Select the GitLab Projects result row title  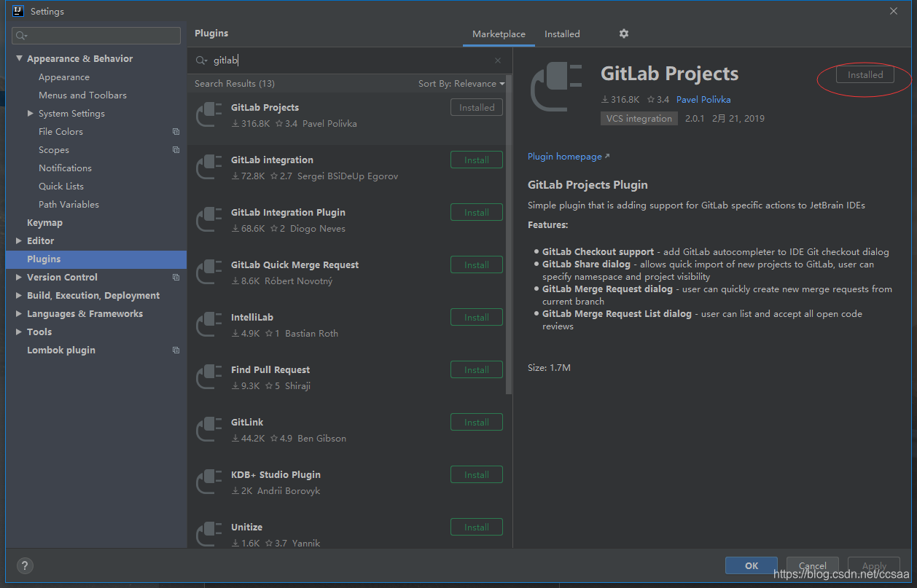click(265, 108)
